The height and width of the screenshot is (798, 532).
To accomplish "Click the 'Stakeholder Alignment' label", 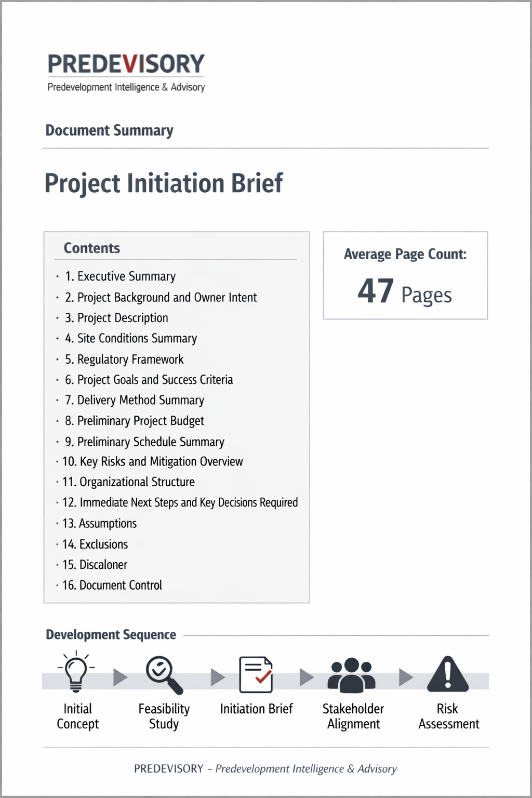I will (353, 716).
